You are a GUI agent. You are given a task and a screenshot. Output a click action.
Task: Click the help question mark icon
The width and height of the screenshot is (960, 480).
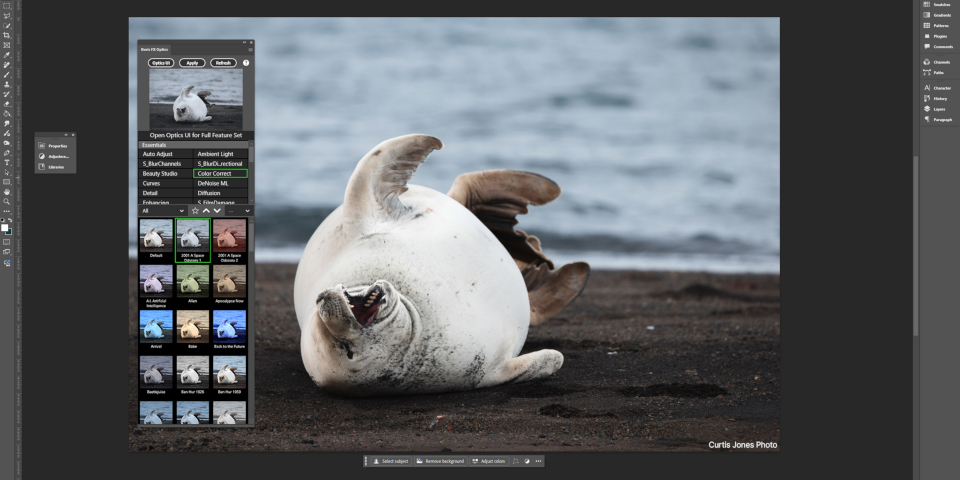(x=246, y=63)
